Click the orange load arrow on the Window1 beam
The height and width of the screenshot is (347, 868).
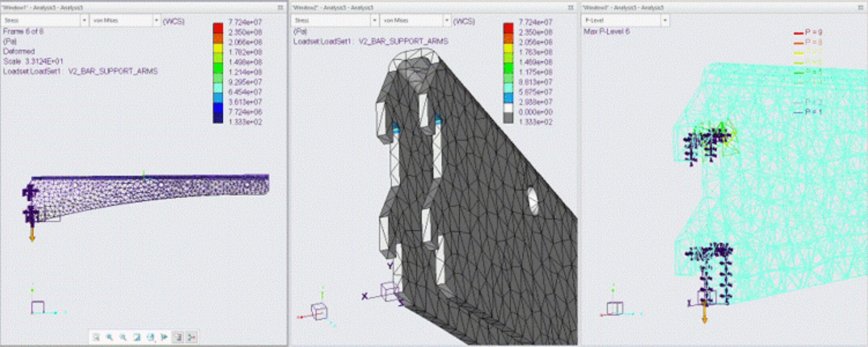pos(32,234)
